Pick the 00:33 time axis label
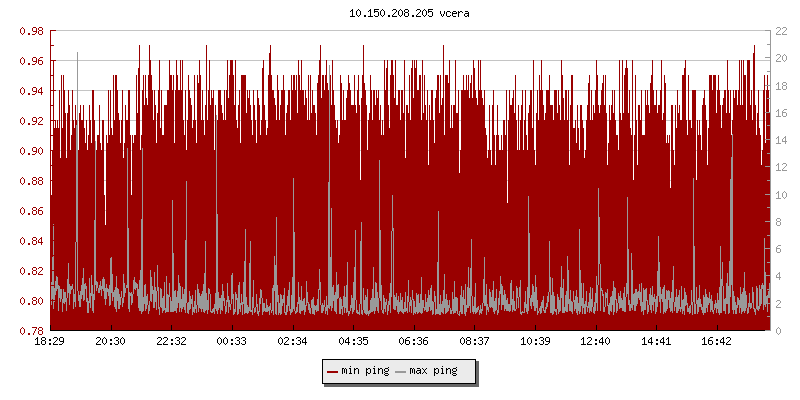The width and height of the screenshot is (800, 400). point(232,342)
